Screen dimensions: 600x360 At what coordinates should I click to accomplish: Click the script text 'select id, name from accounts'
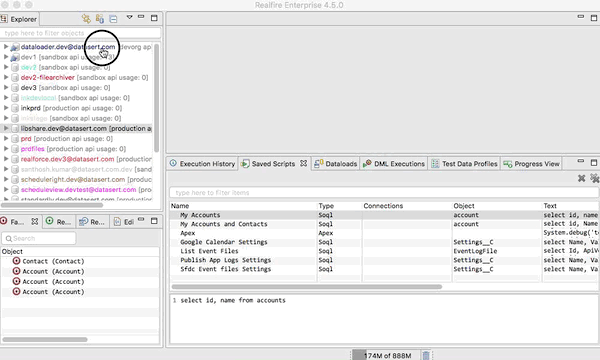coord(233,300)
